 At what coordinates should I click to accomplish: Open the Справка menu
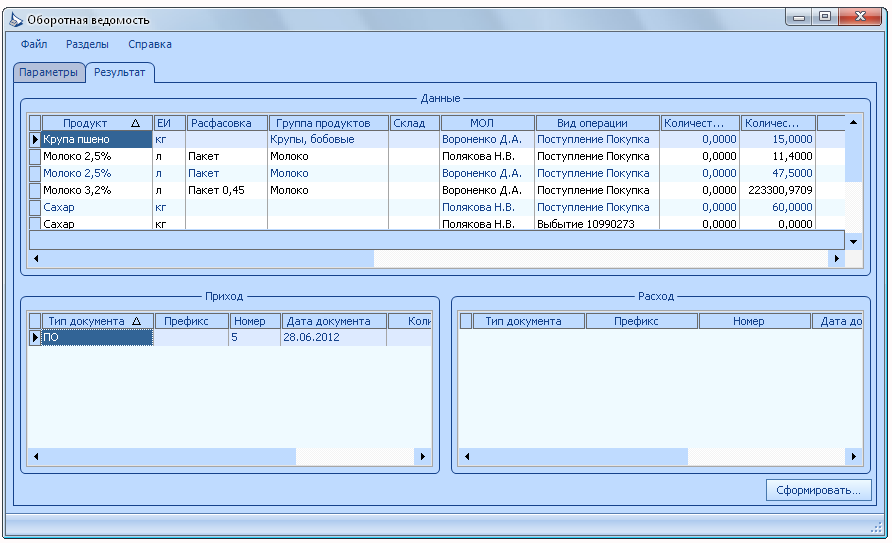[x=150, y=44]
